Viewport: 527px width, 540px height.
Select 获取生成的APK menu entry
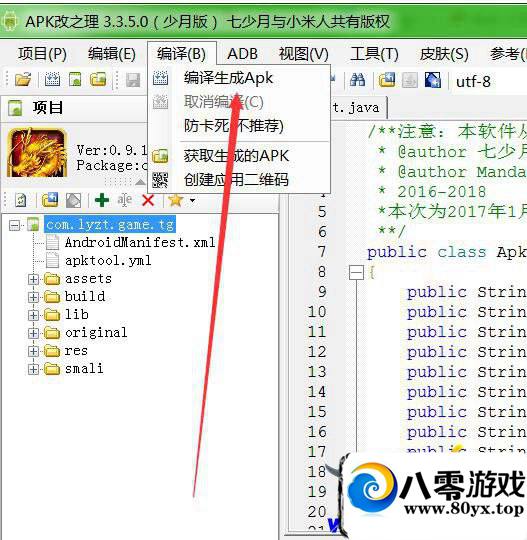click(x=239, y=156)
